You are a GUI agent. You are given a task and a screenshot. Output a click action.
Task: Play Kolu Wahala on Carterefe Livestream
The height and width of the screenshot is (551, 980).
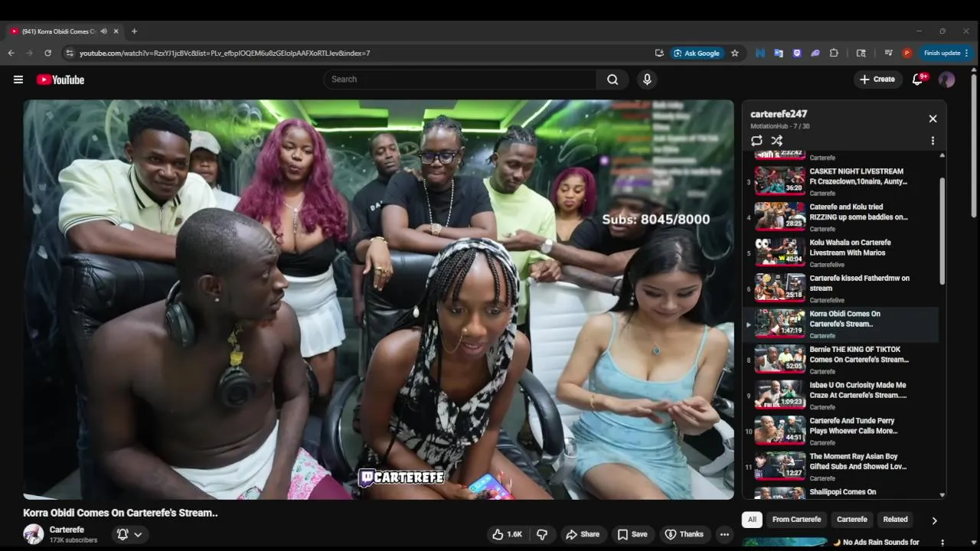click(840, 253)
